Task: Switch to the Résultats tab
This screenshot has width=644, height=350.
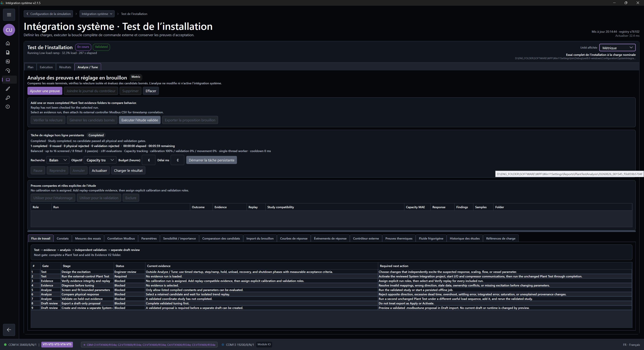Action: click(65, 67)
